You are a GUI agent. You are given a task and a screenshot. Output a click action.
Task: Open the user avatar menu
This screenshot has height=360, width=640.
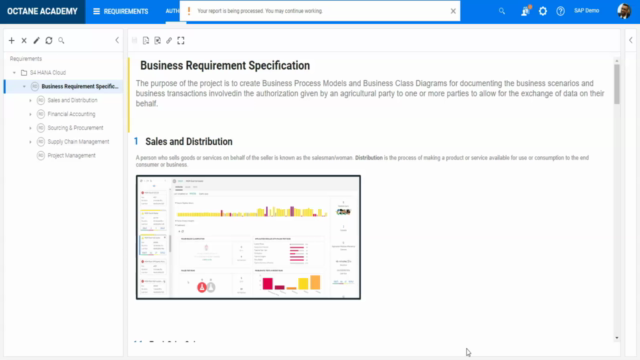(x=624, y=11)
